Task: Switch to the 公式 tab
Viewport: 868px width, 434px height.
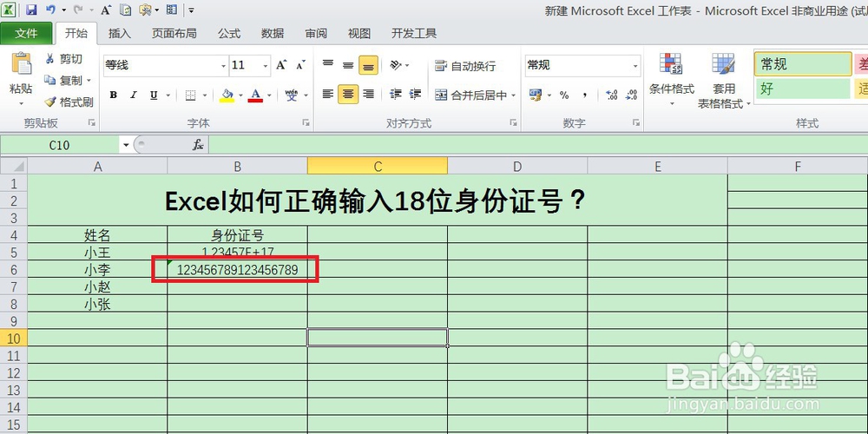Action: (228, 33)
